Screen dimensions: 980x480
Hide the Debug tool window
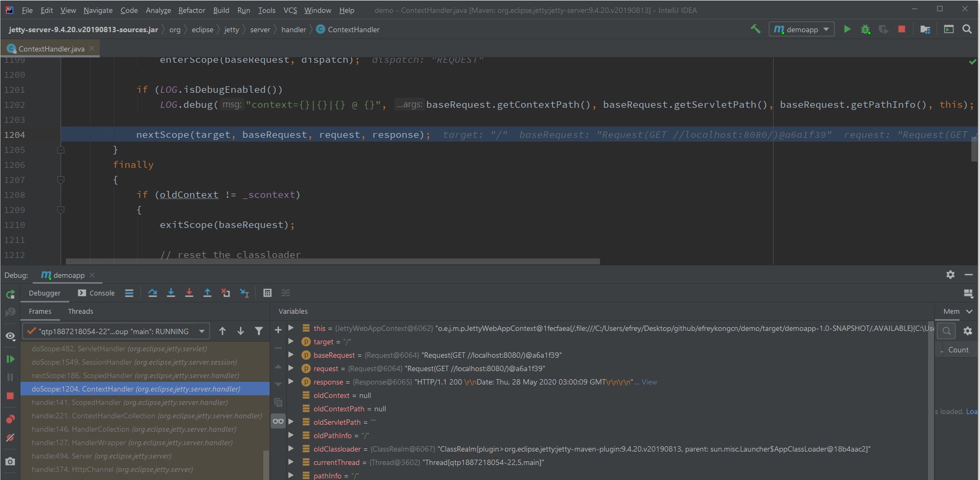(969, 275)
